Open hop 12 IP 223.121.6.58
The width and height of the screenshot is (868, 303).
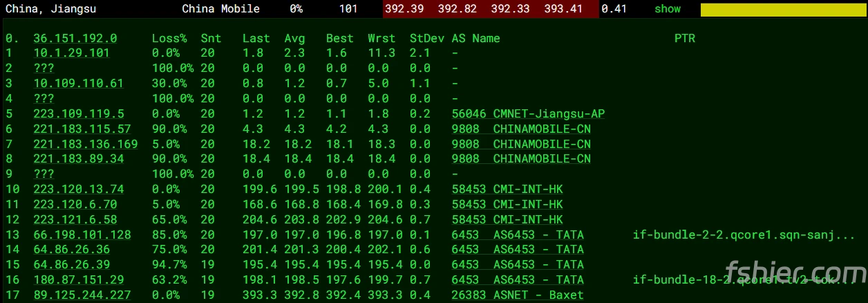[x=75, y=219]
